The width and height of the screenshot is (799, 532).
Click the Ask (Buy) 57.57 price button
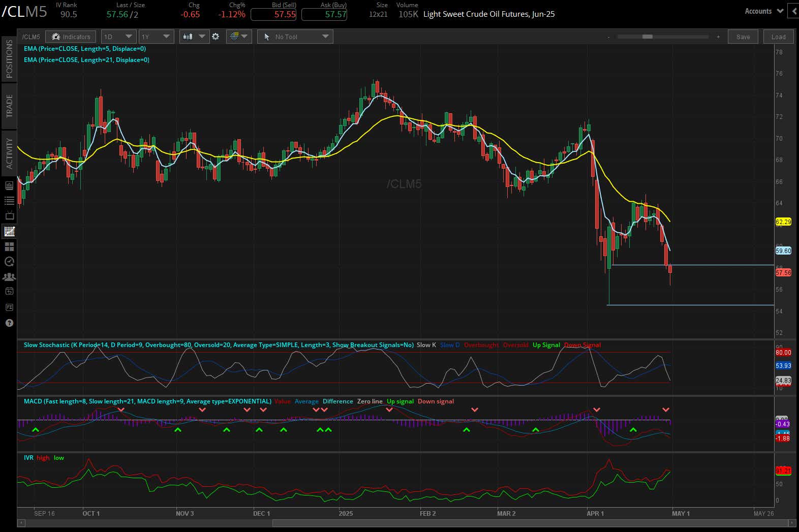[324, 14]
